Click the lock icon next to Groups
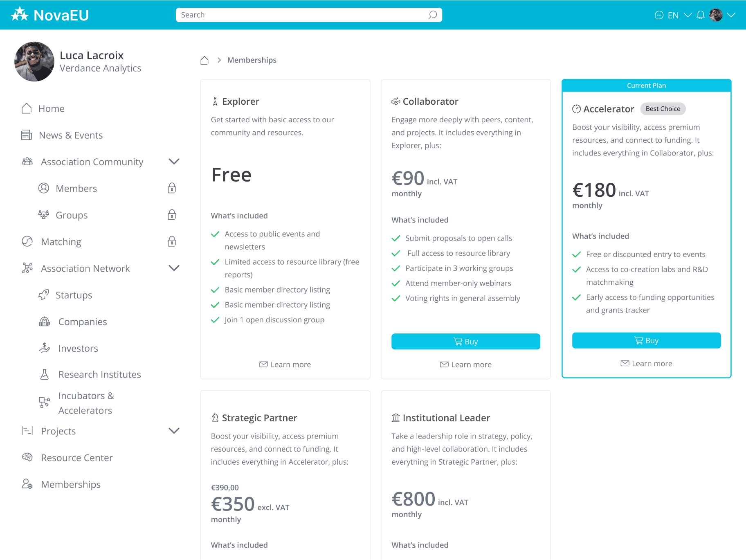 172,214
